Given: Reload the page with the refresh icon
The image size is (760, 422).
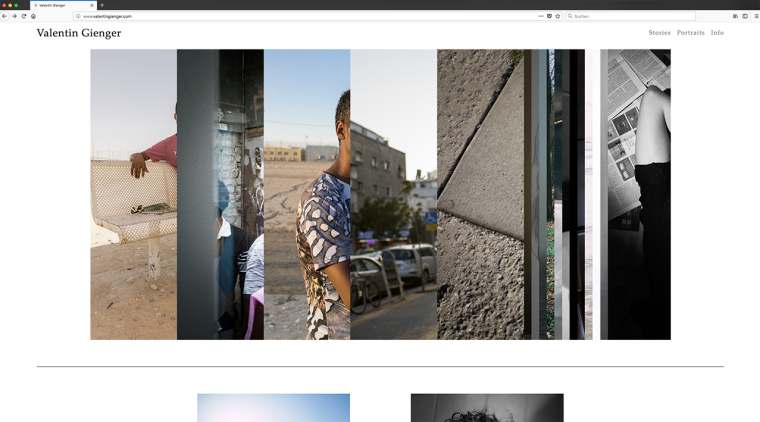Looking at the screenshot, I should [x=24, y=16].
